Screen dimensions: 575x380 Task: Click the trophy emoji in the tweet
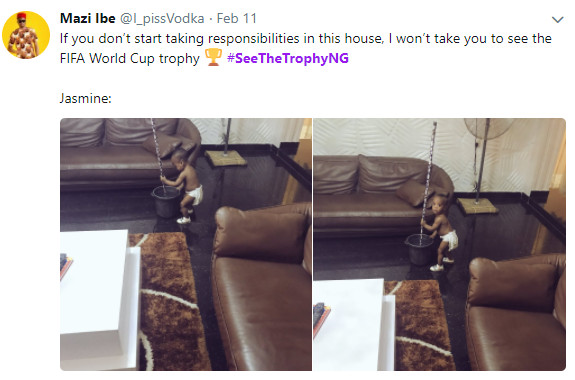click(213, 58)
